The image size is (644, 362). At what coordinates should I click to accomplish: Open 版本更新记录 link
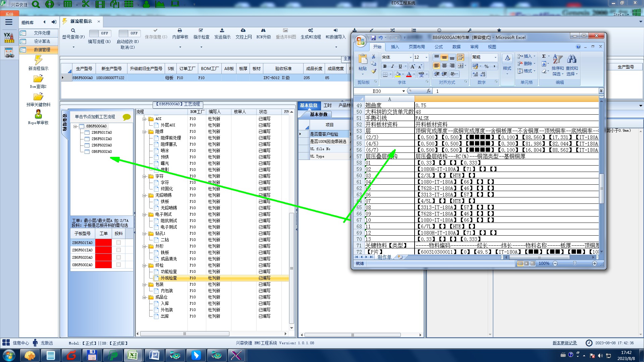point(565,343)
